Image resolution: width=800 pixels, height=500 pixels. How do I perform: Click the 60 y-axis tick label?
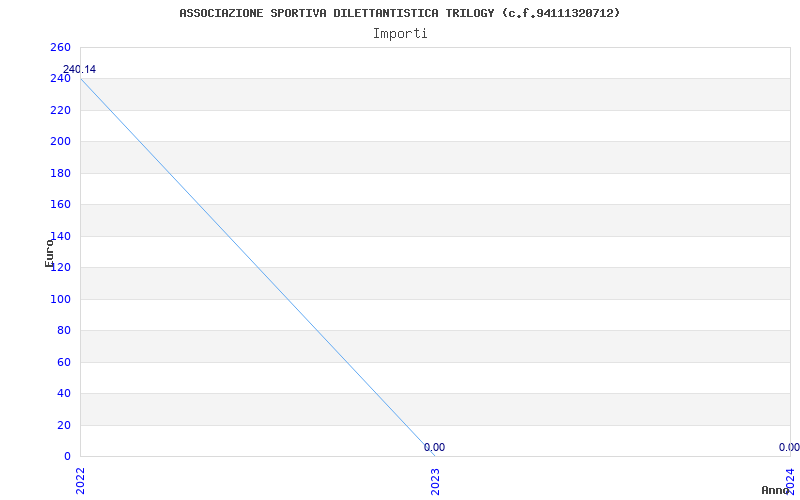point(63,362)
